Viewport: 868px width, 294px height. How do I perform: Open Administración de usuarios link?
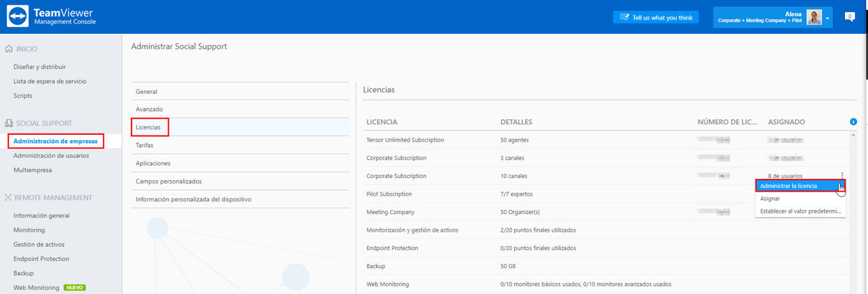[51, 155]
